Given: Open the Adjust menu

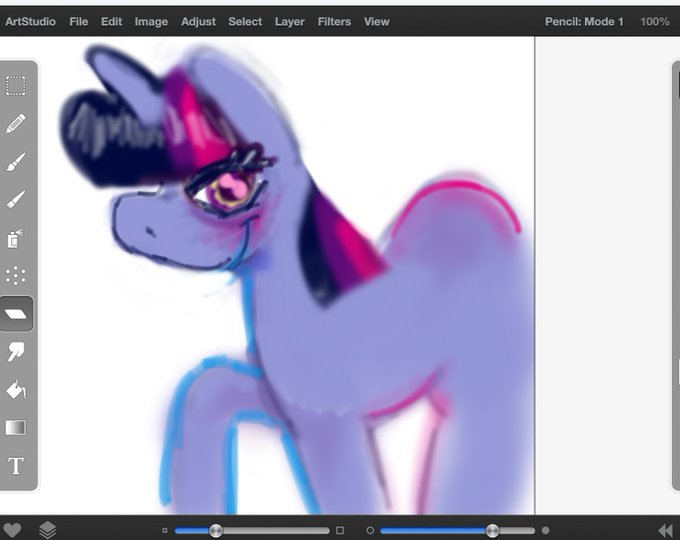Looking at the screenshot, I should [x=198, y=22].
